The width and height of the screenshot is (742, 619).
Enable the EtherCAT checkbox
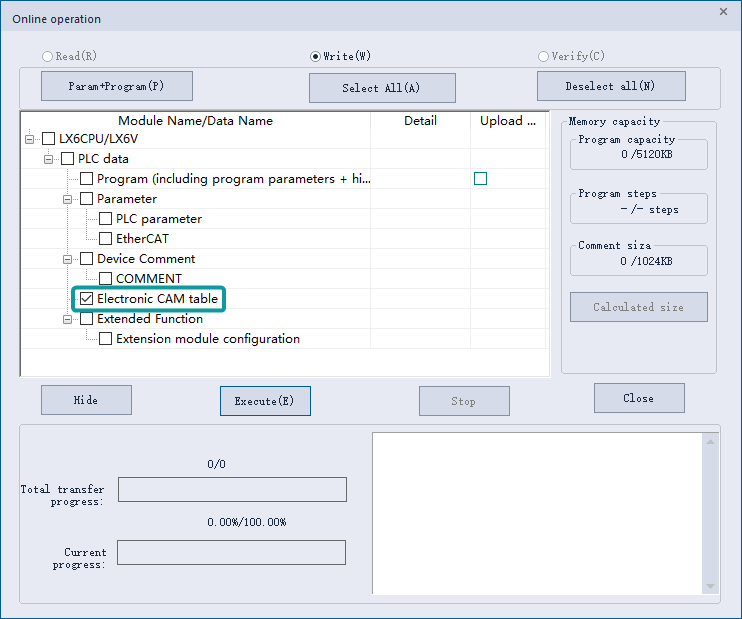tap(106, 239)
